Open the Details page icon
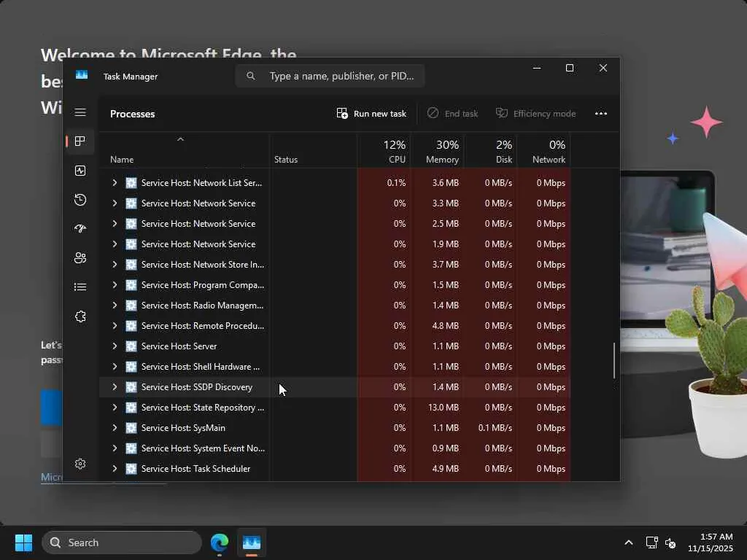Screen dimensions: 747x560 [80, 287]
